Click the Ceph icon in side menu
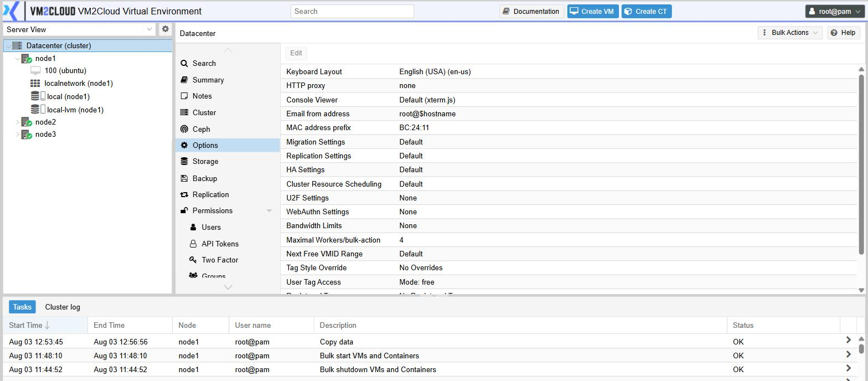This screenshot has height=381, width=868. tap(184, 129)
